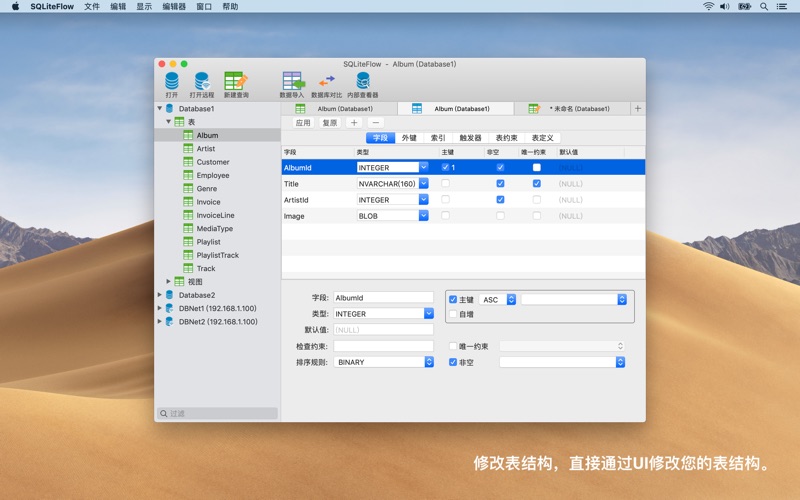Click the minus button to remove field

[376, 123]
